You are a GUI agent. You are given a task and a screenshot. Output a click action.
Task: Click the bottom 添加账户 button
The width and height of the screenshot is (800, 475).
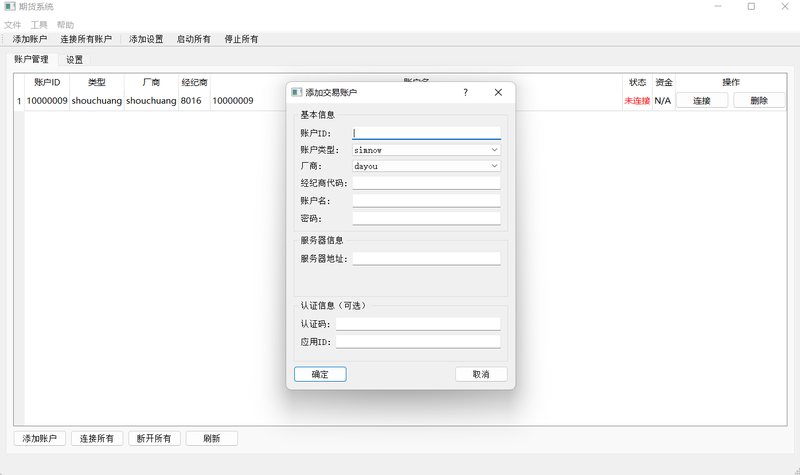coord(40,439)
